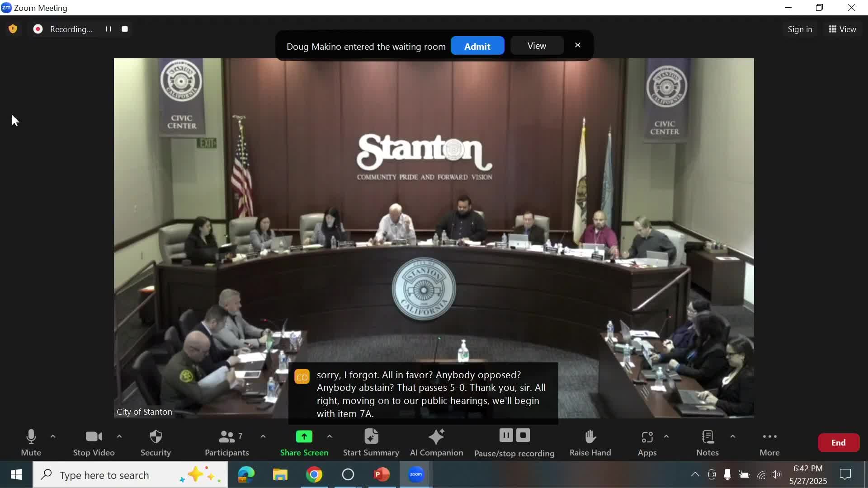Open the More options menu
Image resolution: width=868 pixels, height=488 pixels.
(x=769, y=442)
